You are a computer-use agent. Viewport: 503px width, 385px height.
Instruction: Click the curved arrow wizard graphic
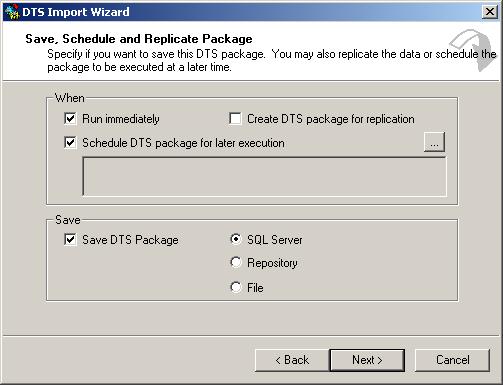pos(473,49)
